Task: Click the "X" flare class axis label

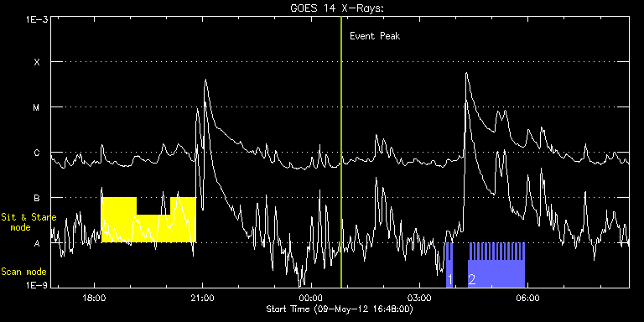Action: [x=37, y=62]
